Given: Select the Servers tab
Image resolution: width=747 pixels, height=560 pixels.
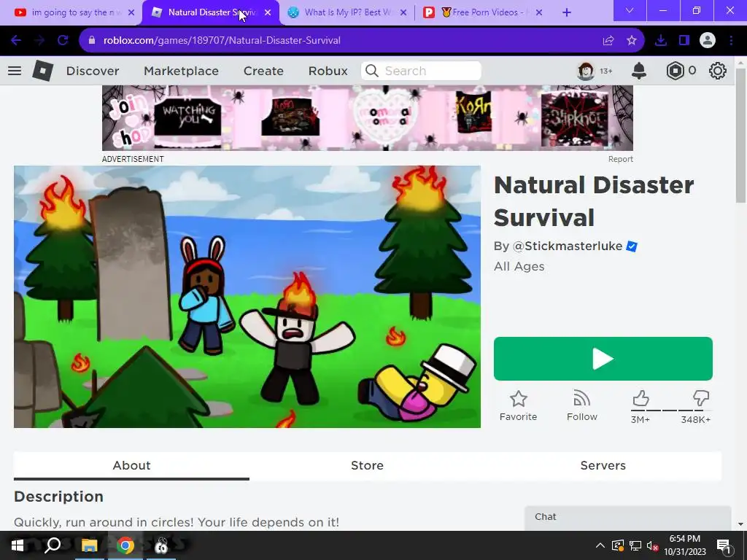Looking at the screenshot, I should (x=603, y=466).
